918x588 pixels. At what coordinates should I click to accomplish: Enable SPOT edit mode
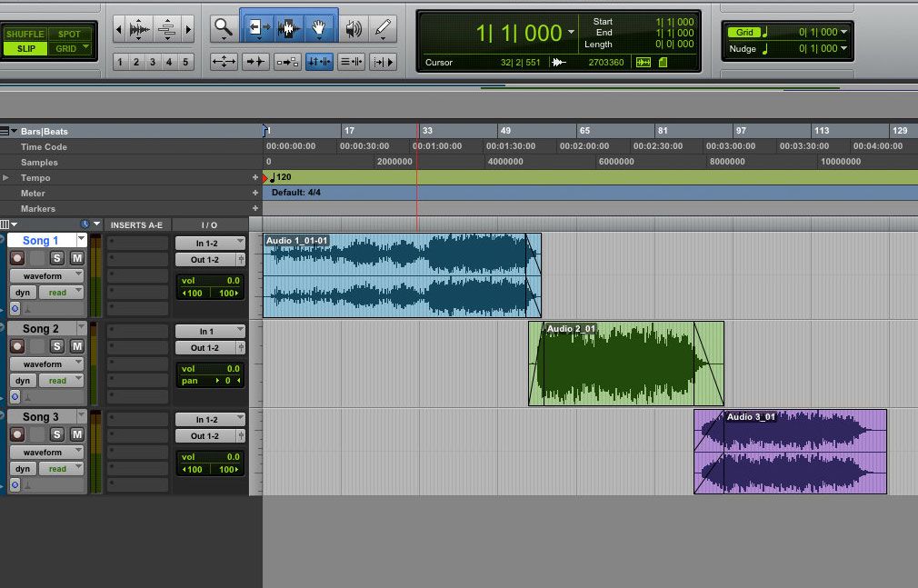coord(69,34)
